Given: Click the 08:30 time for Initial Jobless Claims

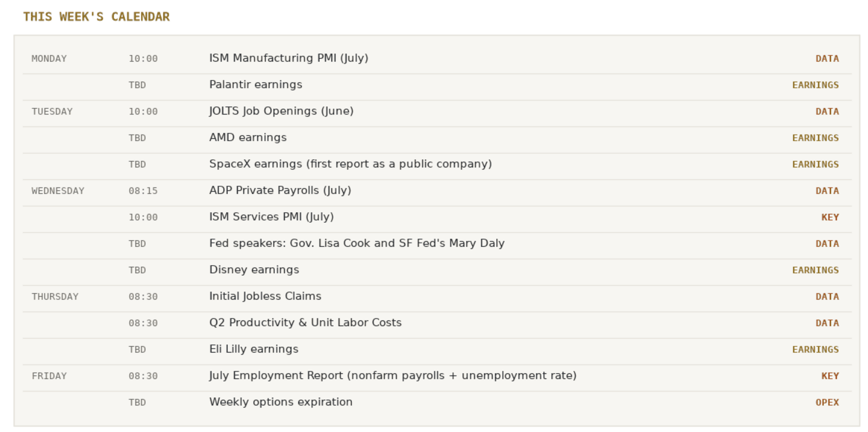Looking at the screenshot, I should (x=143, y=297).
